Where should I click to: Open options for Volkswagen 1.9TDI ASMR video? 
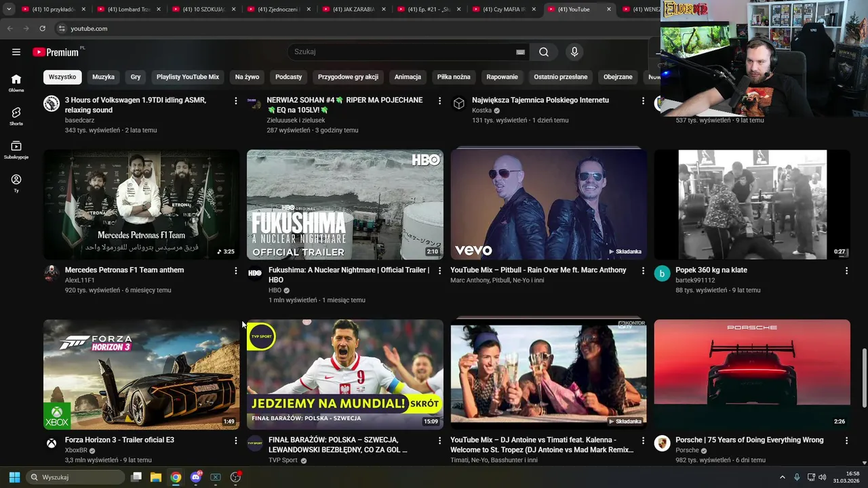[235, 100]
